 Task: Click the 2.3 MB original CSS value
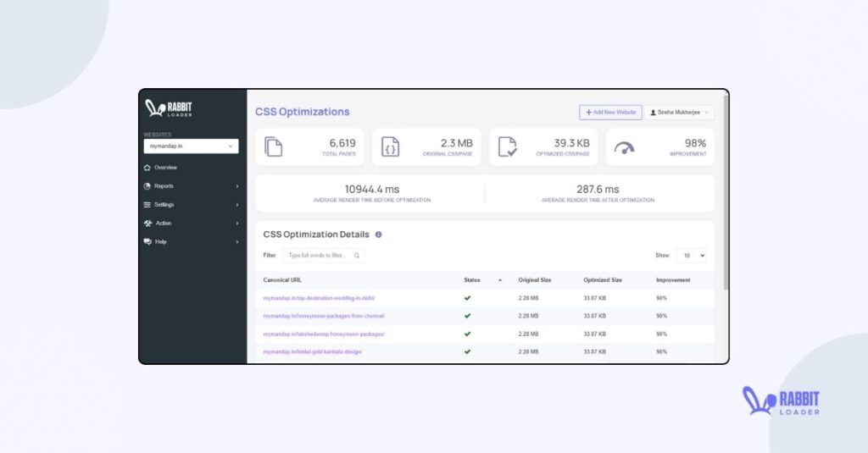coord(457,143)
